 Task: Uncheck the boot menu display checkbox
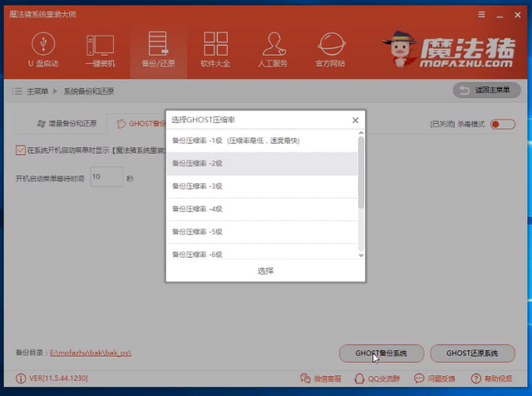[x=21, y=151]
